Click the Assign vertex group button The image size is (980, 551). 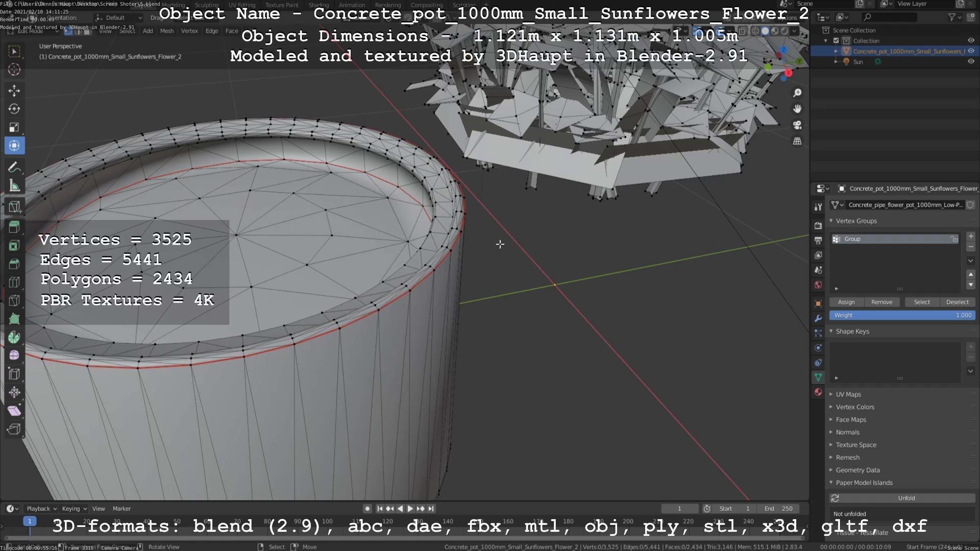(x=846, y=302)
